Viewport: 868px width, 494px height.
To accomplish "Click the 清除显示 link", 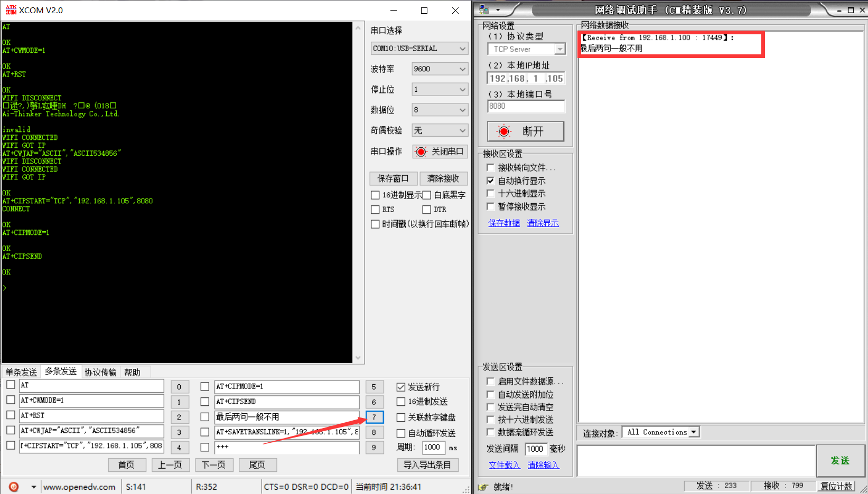I will (543, 223).
